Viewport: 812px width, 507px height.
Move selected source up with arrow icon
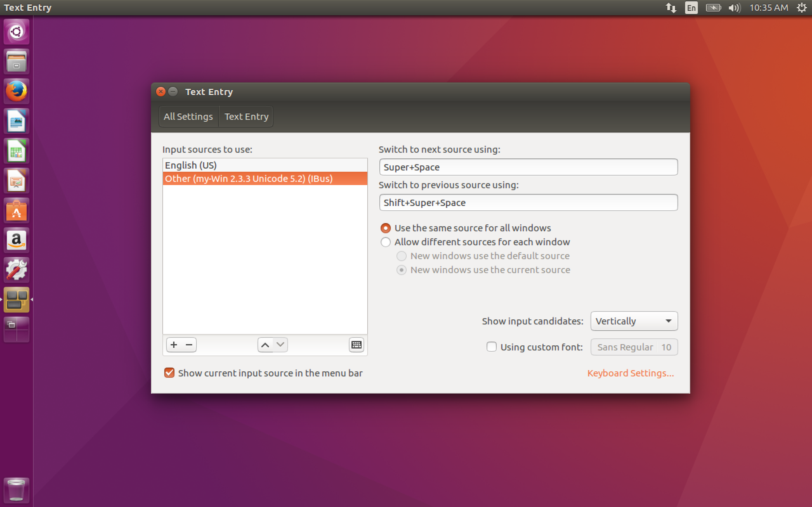tap(265, 345)
